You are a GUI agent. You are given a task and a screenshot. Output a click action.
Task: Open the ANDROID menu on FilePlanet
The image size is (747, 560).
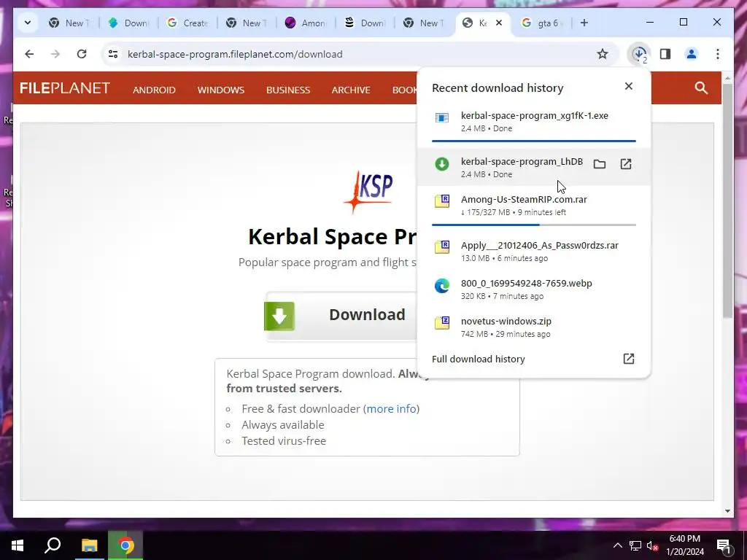154,90
